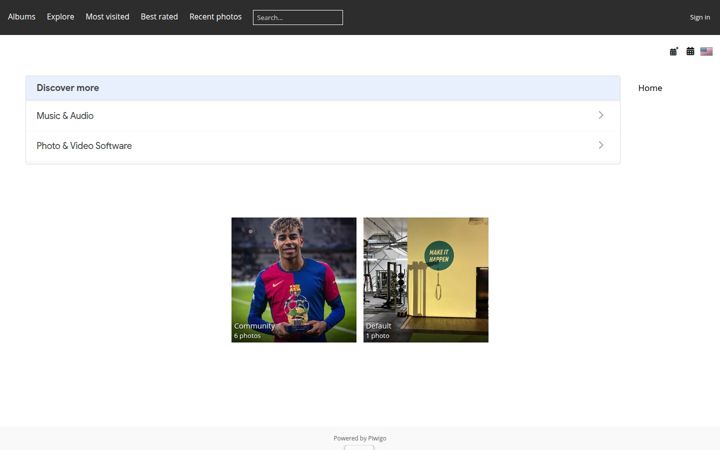Focus the Search input field

[298, 17]
